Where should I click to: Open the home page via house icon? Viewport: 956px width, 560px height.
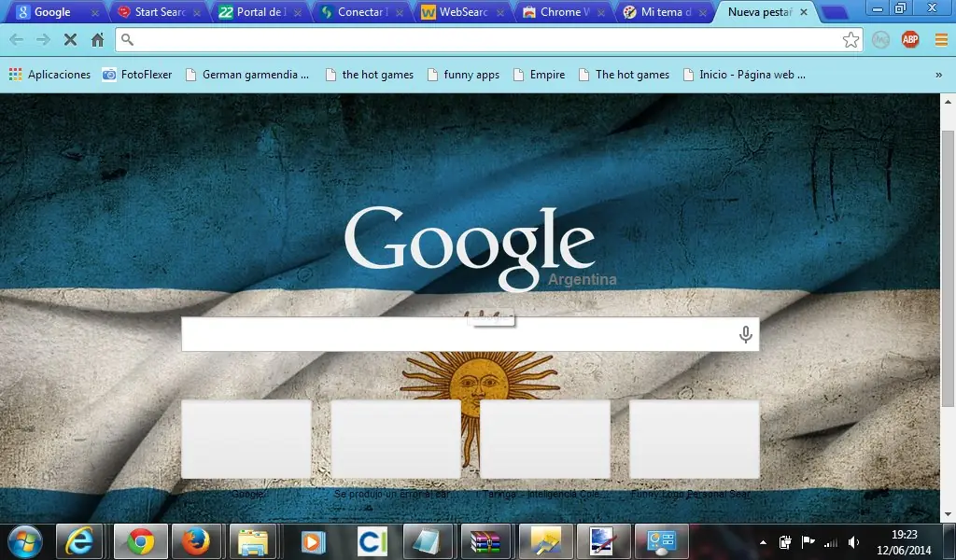[97, 40]
